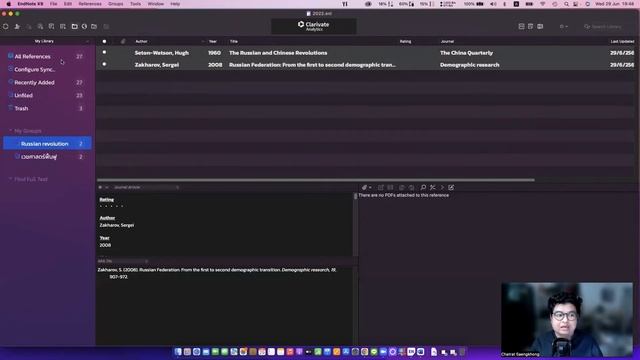This screenshot has height=360, width=640.
Task: Click in the Search Library field
Action: (x=606, y=27)
